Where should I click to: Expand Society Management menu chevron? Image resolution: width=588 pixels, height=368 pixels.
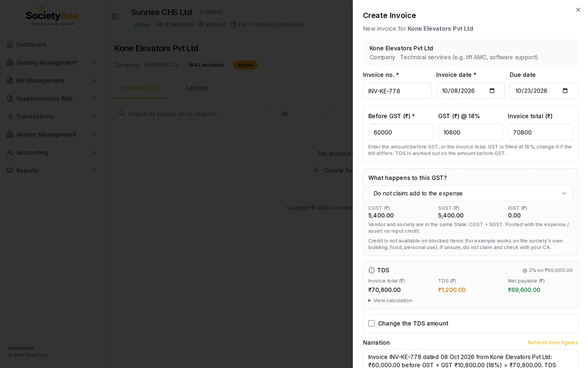[x=94, y=63]
